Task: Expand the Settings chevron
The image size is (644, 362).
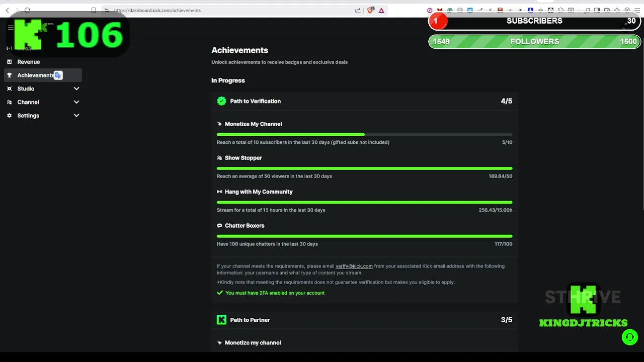Action: pyautogui.click(x=76, y=116)
